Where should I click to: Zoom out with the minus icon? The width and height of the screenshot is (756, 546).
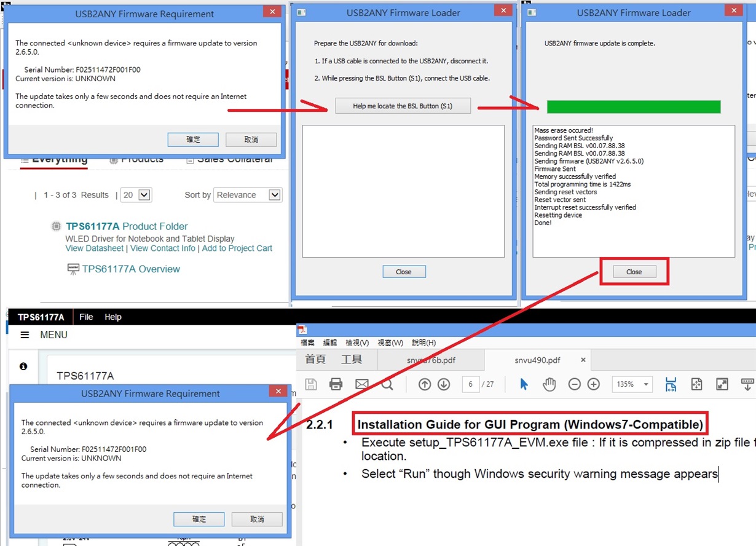click(574, 384)
